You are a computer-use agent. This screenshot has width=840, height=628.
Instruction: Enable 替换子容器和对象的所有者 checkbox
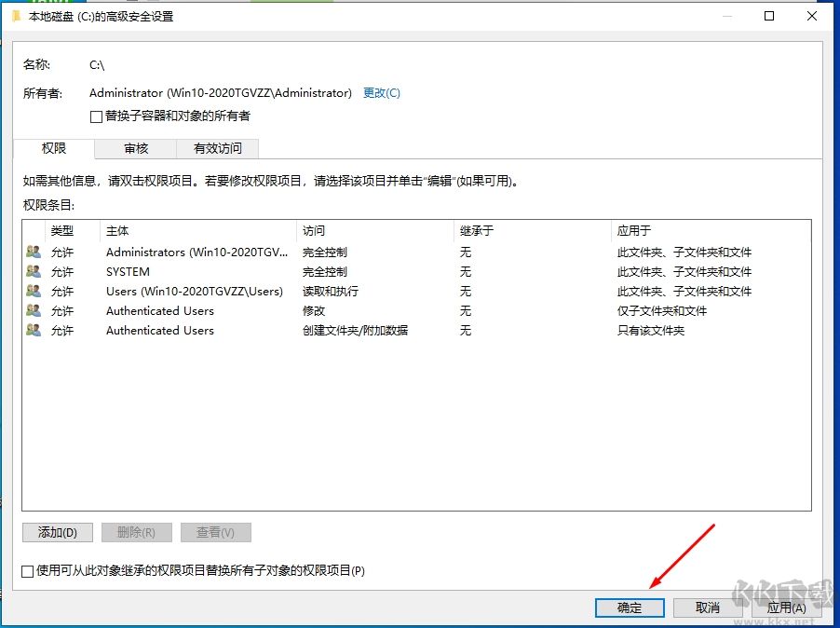pos(94,116)
